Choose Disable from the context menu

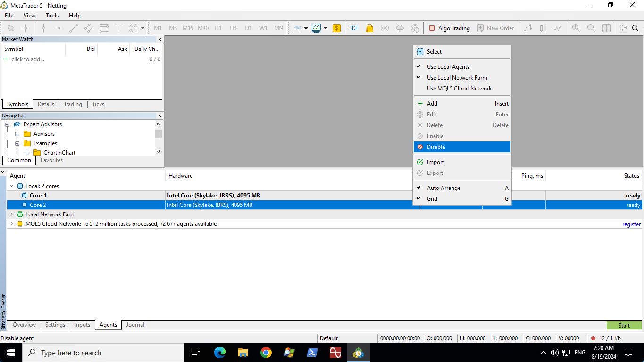tap(436, 147)
